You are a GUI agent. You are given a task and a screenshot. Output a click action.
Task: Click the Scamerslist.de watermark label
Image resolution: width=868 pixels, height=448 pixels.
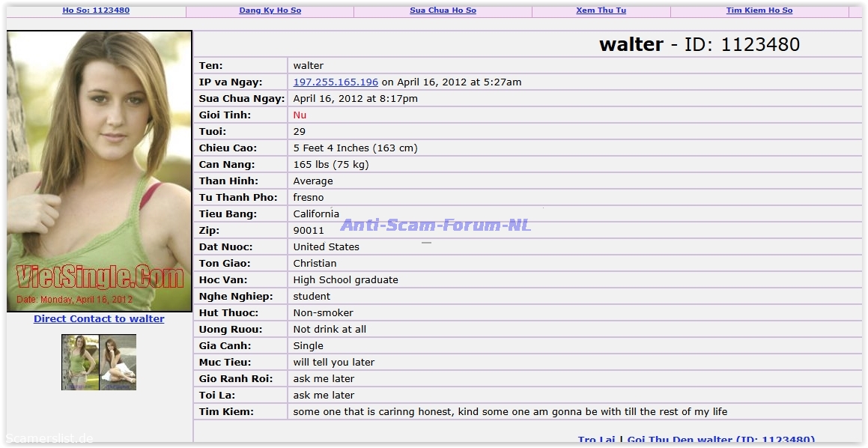pos(49,438)
